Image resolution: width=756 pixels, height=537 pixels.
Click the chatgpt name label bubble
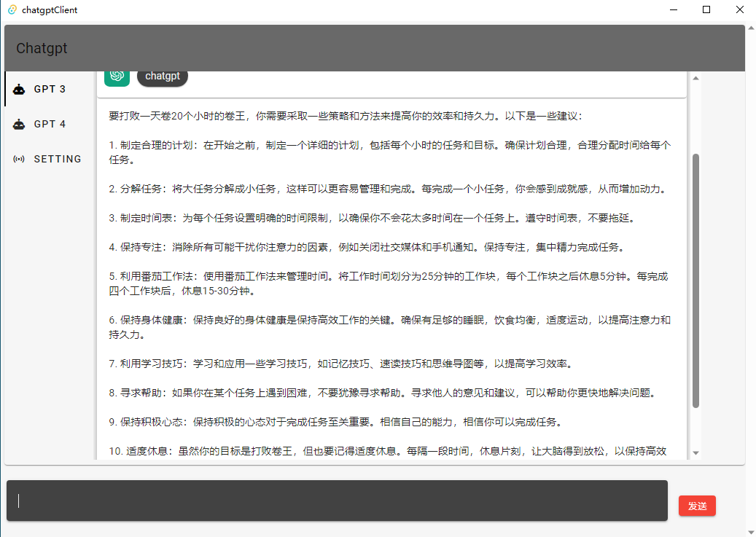[162, 76]
